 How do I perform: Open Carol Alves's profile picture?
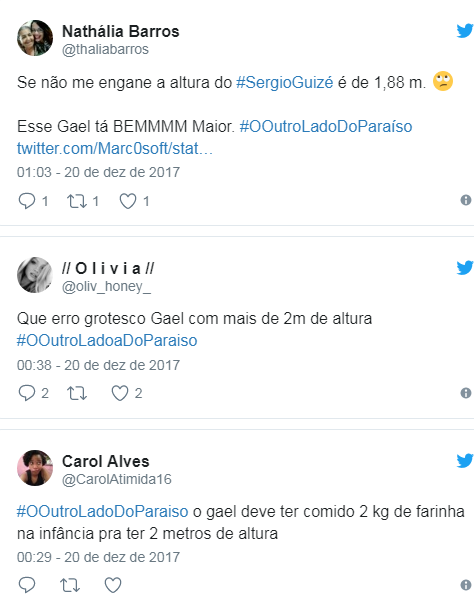click(35, 468)
